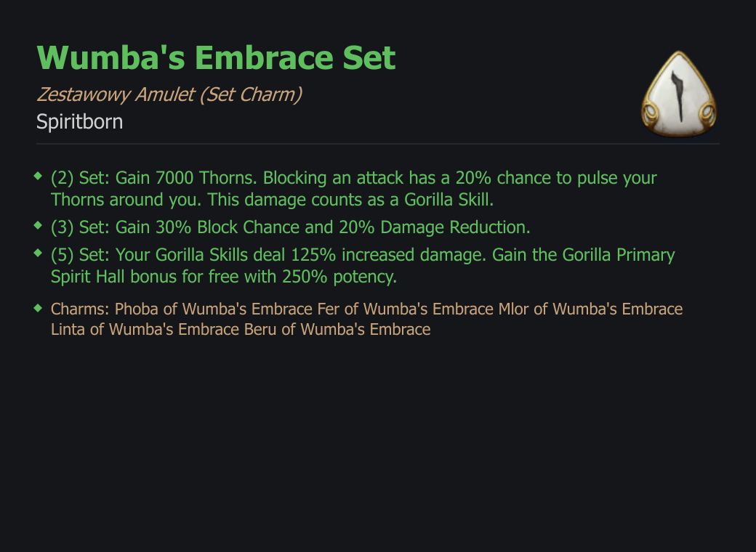Click the 30% Block Chance bonus line
Image resolution: width=756 pixels, height=552 pixels.
290,227
